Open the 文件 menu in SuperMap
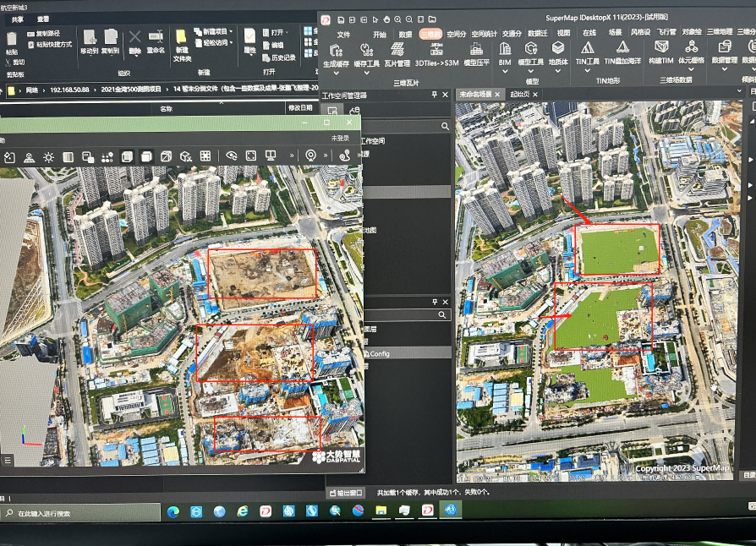This screenshot has width=756, height=546. (344, 35)
